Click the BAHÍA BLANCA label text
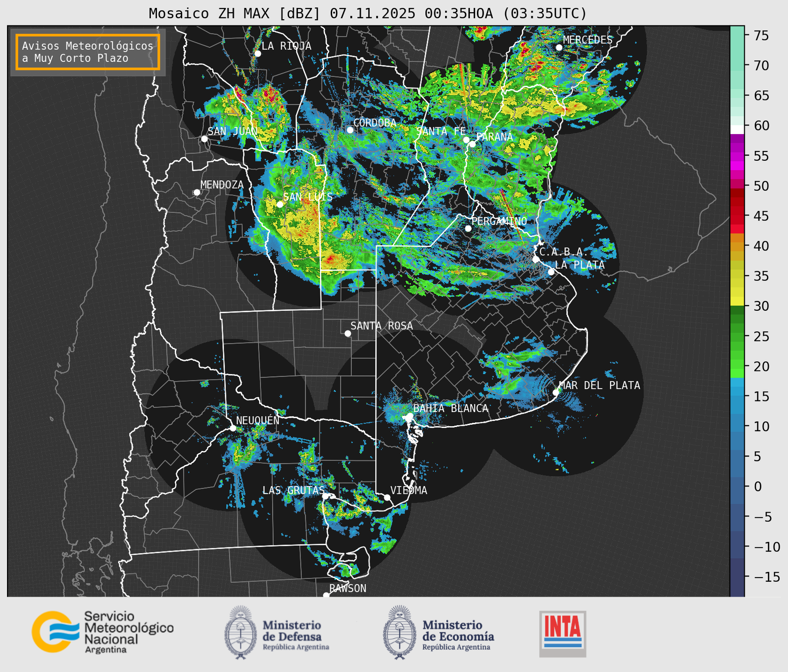This screenshot has width=788, height=672. tap(451, 408)
